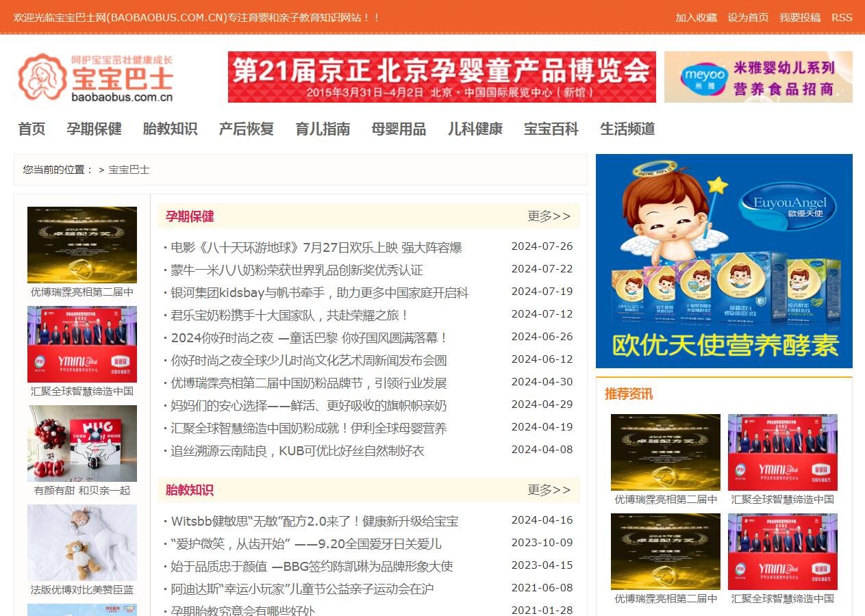Click second-row 汇聚全球智慧 image in 推荐资讯
The height and width of the screenshot is (616, 865).
pos(783,552)
